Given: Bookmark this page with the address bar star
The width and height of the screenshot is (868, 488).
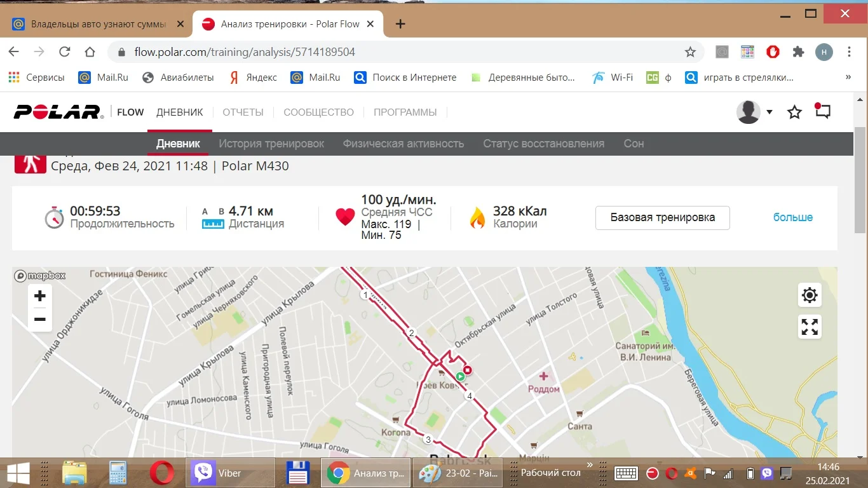Looking at the screenshot, I should (690, 52).
